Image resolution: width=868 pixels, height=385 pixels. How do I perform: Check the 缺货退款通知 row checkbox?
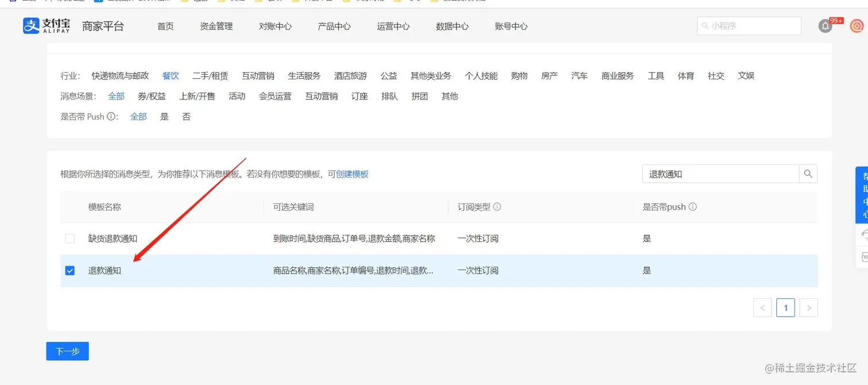tap(70, 238)
